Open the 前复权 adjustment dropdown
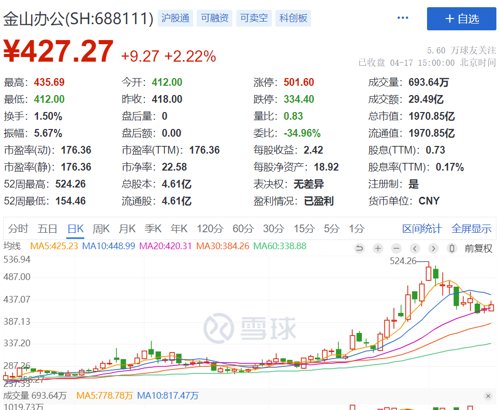 coord(478,248)
